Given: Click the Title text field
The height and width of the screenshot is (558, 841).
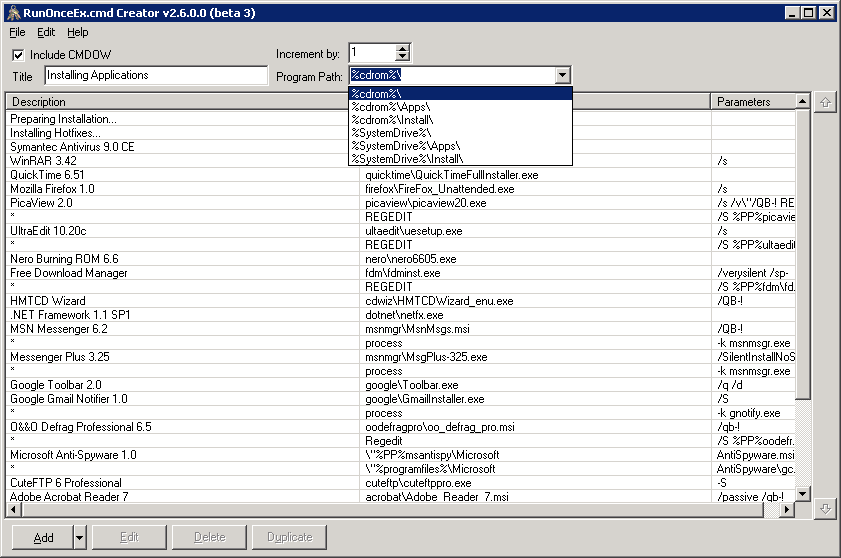Looking at the screenshot, I should [x=156, y=76].
